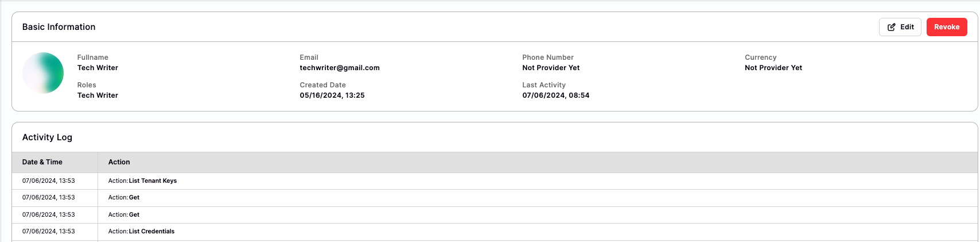Click the Basic Information section heading
The width and height of the screenshot is (980, 242).
tap(59, 27)
